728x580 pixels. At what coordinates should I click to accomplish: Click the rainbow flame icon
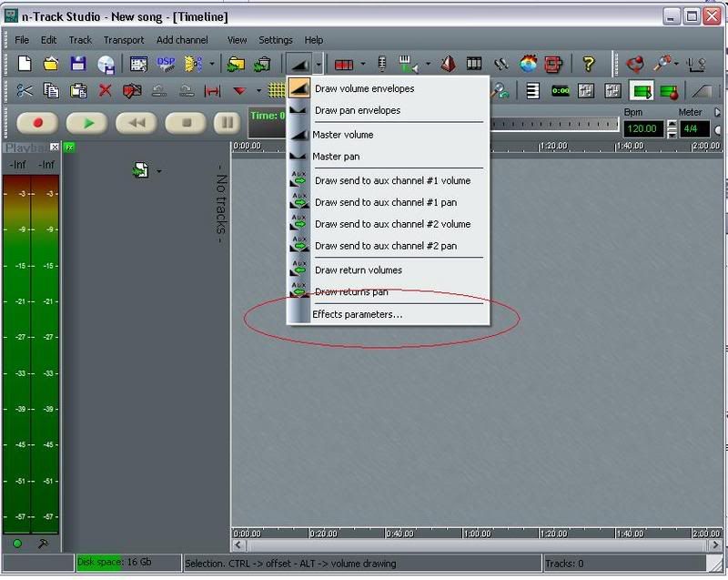[x=528, y=64]
